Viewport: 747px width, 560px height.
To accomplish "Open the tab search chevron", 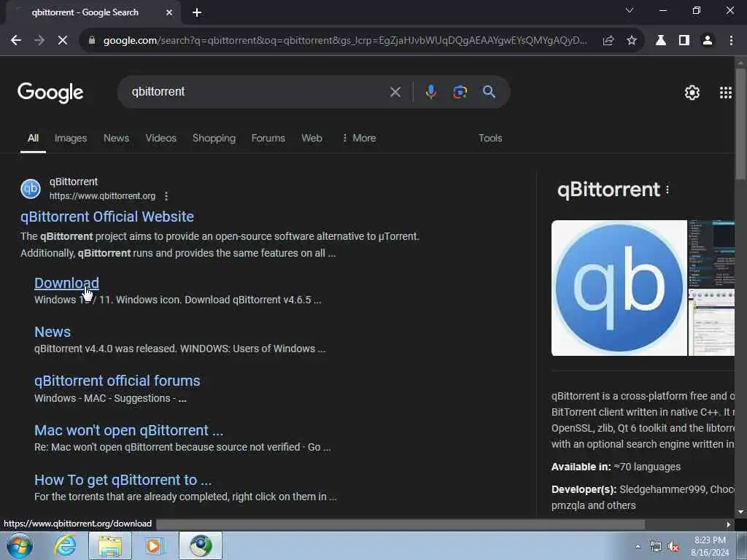I will (x=630, y=10).
